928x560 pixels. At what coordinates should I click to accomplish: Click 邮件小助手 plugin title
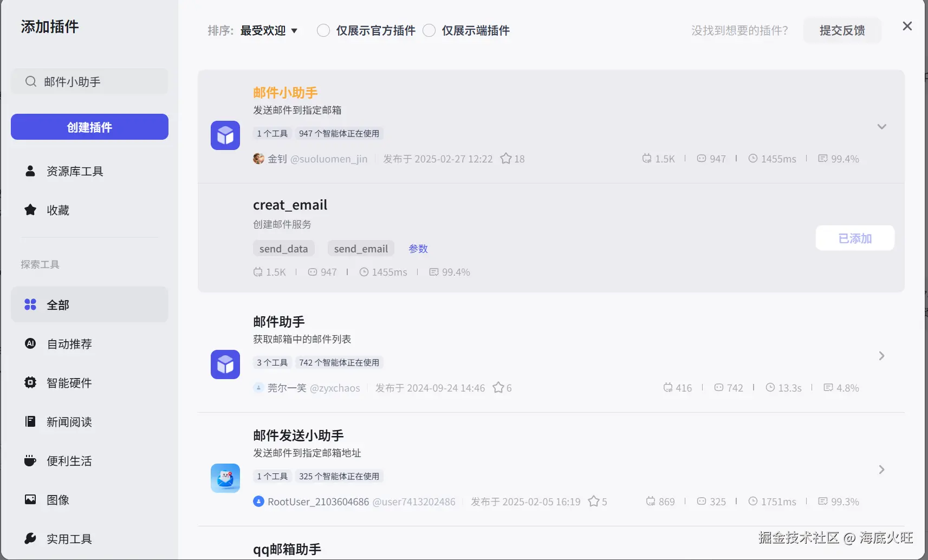click(285, 93)
